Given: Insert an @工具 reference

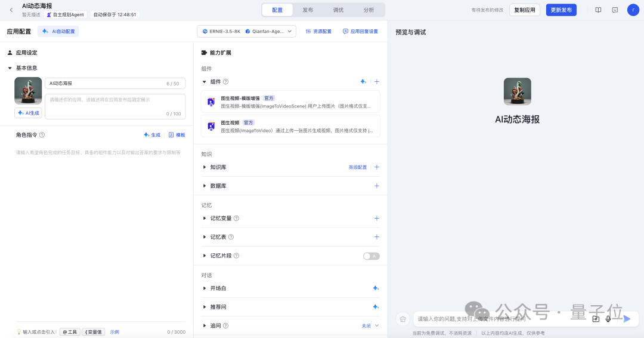Looking at the screenshot, I should click(70, 332).
